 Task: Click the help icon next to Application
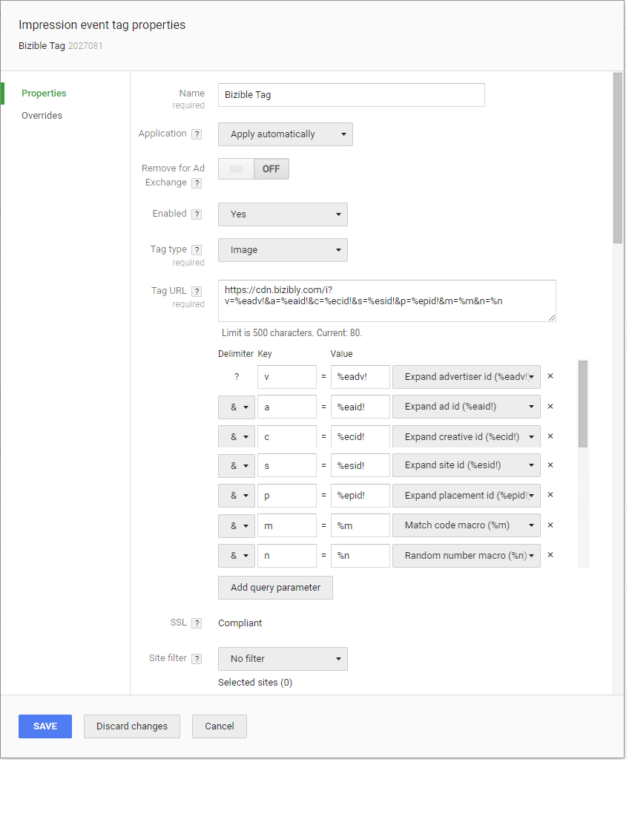tap(197, 134)
